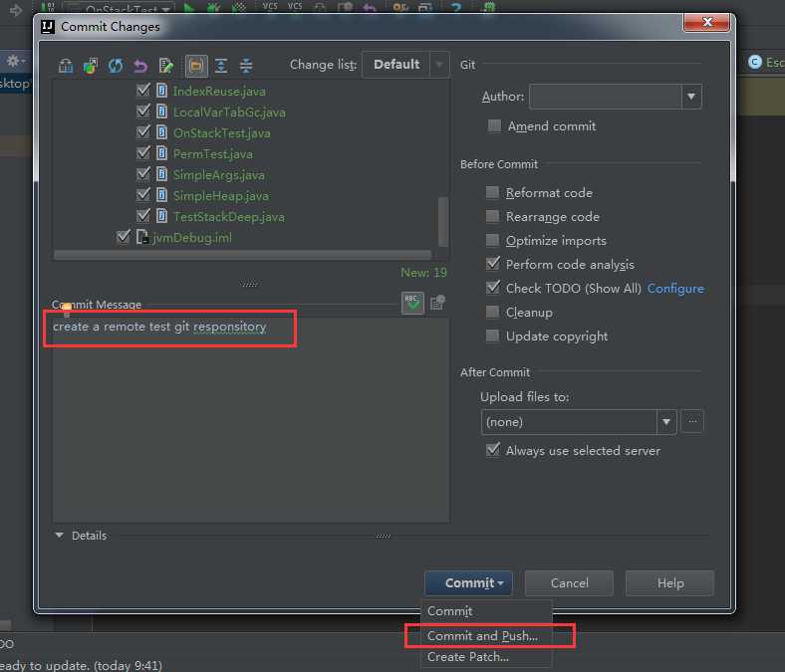Click inside the commit message text area

251,420
